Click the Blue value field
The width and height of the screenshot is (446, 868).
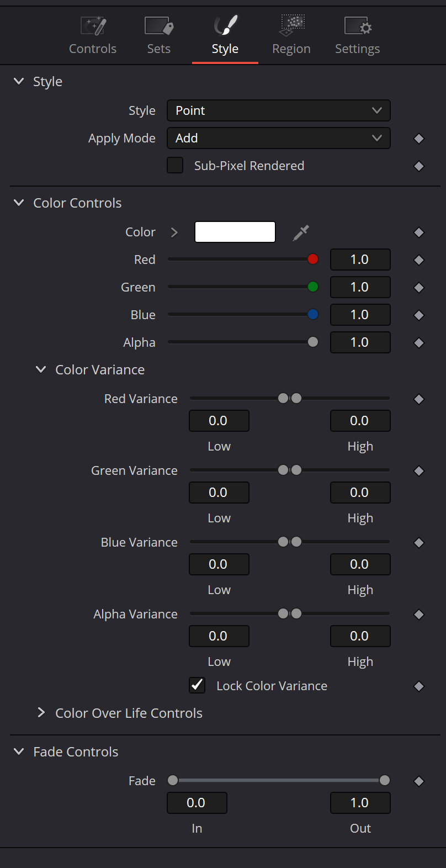(360, 315)
